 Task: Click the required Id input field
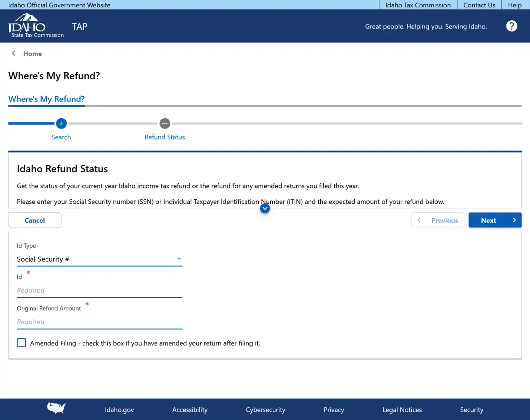pyautogui.click(x=99, y=290)
